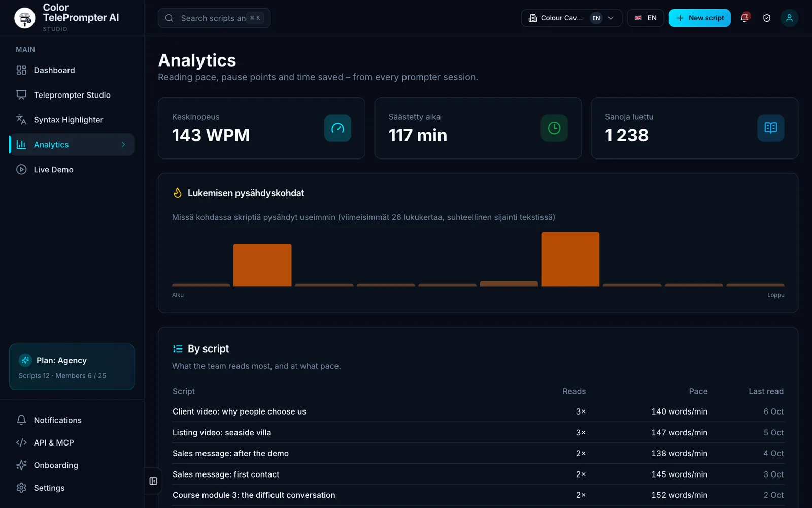Screen dimensions: 812x508
Task: Select row 'Sales message: first contact'
Action: coord(478,474)
